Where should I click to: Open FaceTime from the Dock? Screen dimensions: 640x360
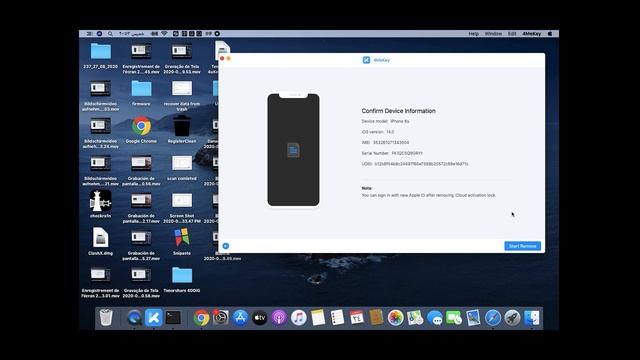click(x=453, y=318)
